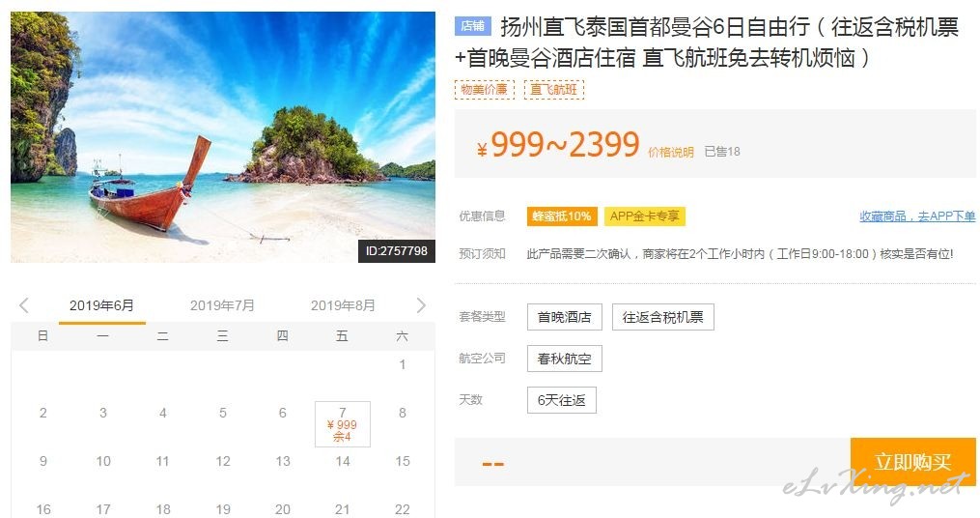This screenshot has height=518, width=980.
Task: Click the 直飞航班 tag
Action: (554, 90)
